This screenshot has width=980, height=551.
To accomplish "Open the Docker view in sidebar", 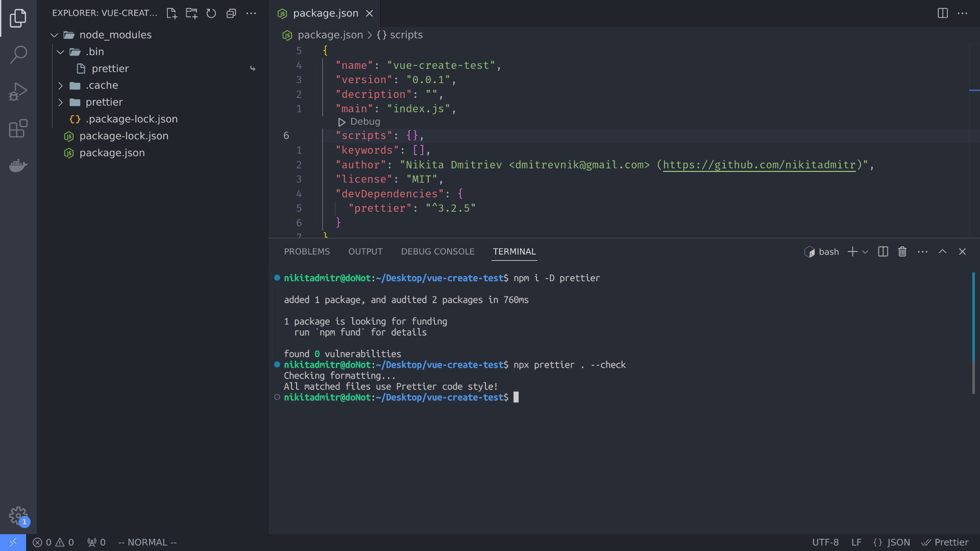I will [x=18, y=165].
